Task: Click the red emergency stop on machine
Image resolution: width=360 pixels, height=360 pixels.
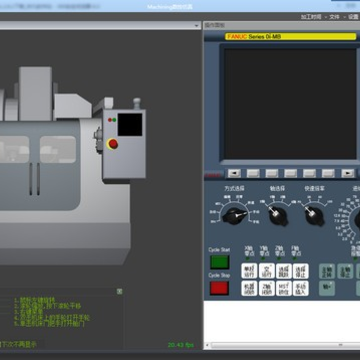Action: coord(113,144)
